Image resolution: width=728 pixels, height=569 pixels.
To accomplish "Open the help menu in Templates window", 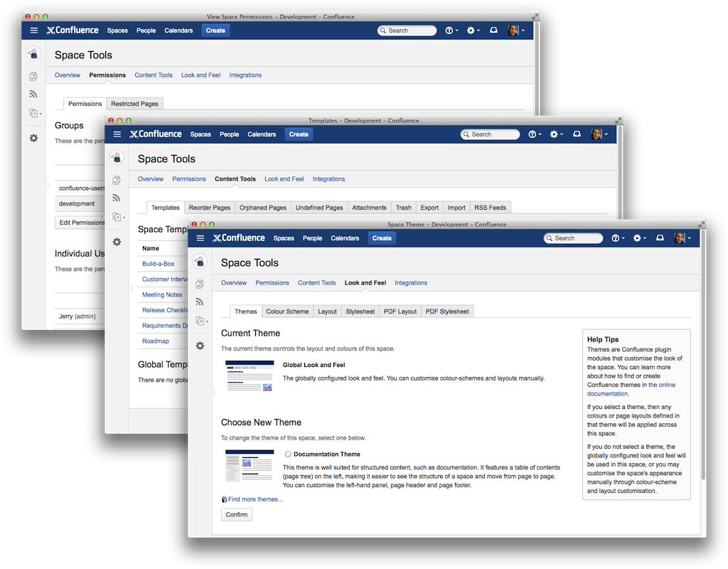I will 535,134.
